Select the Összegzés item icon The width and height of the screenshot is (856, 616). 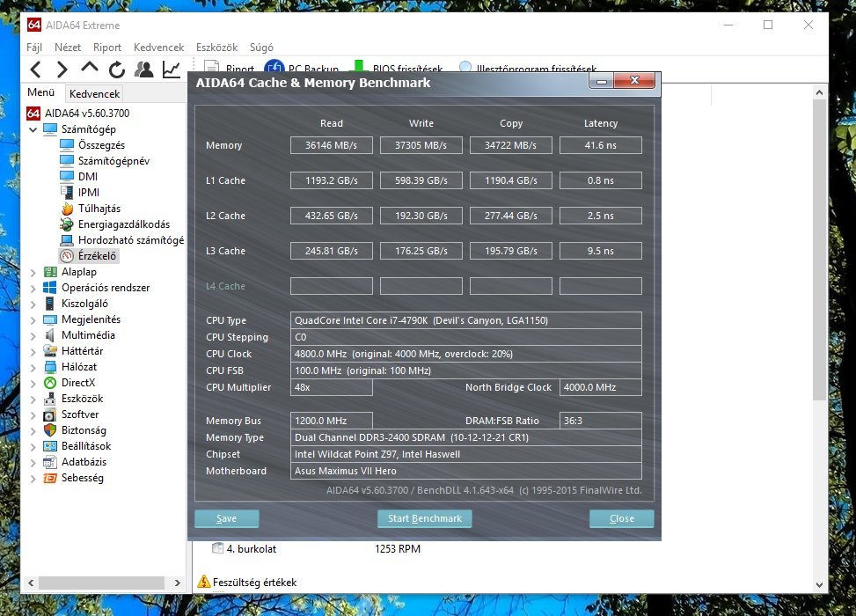[x=67, y=144]
